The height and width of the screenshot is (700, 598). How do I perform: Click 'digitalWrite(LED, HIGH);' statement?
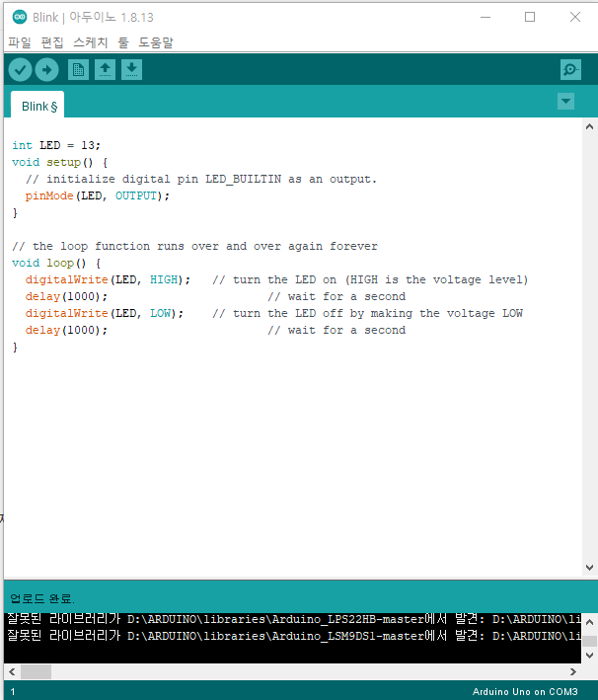(108, 279)
